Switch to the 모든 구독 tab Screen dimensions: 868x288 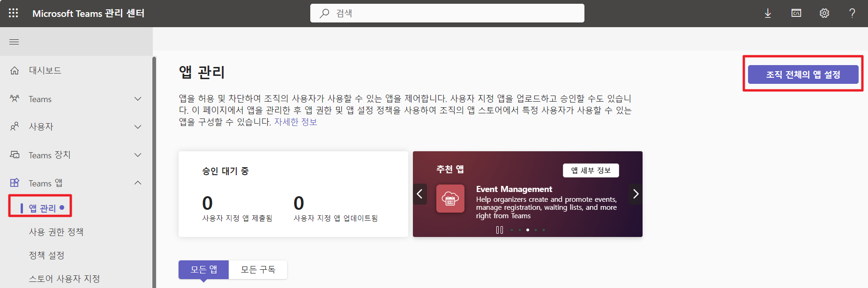258,270
